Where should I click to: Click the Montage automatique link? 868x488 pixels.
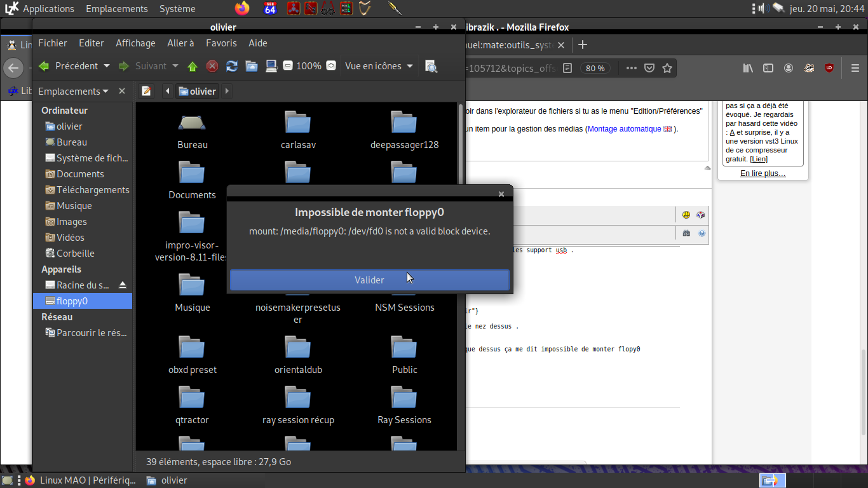[x=624, y=128]
